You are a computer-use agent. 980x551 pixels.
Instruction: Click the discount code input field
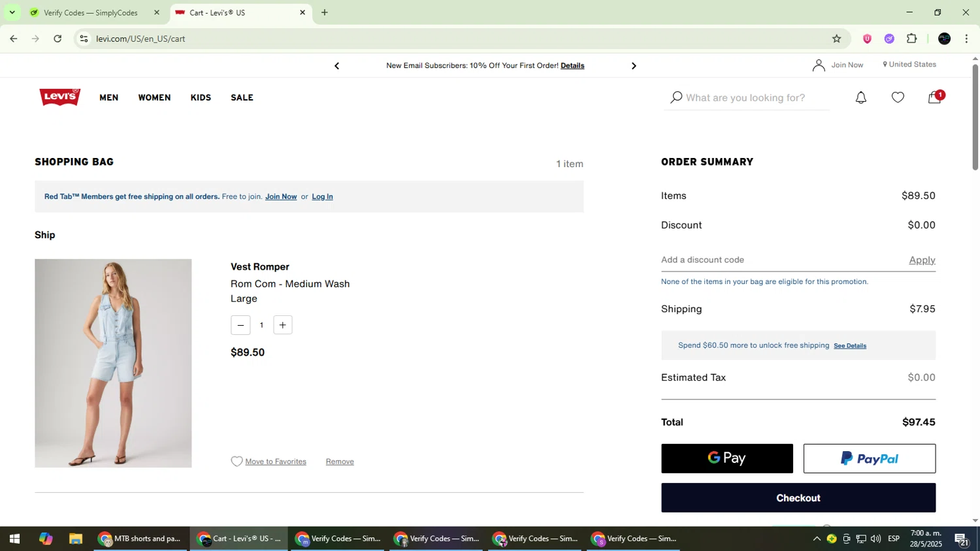781,260
